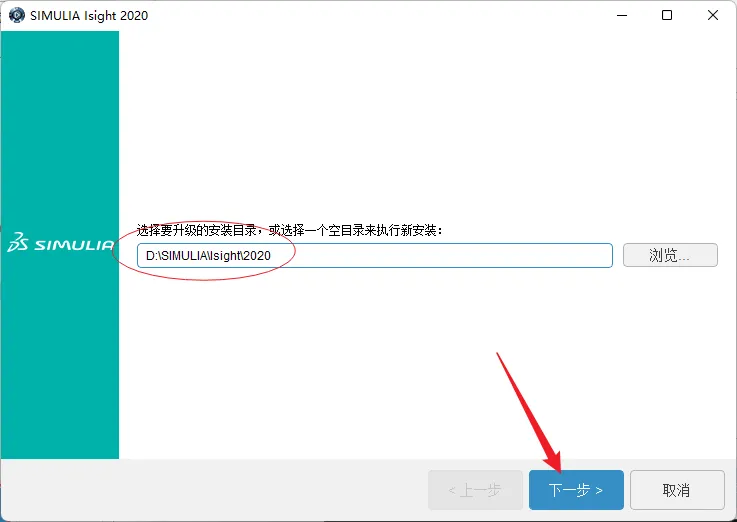The image size is (737, 522).
Task: Minimize the SIMULIA Isight 2020 window
Action: pos(622,15)
